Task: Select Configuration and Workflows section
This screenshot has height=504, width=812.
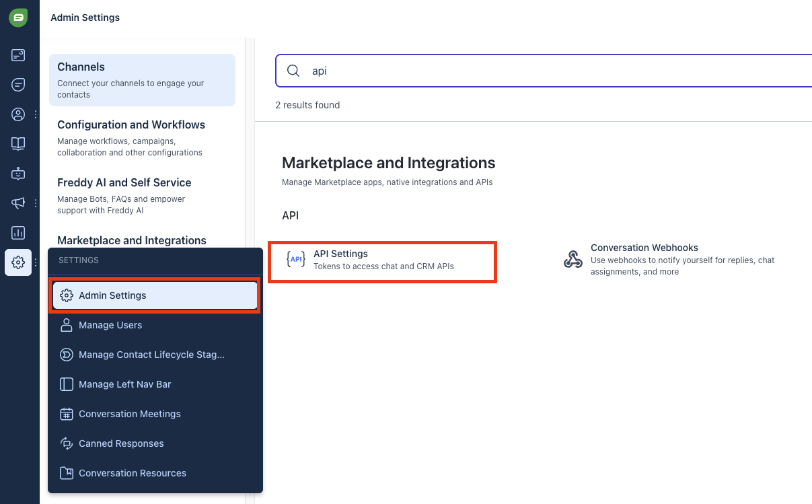Action: point(142,138)
